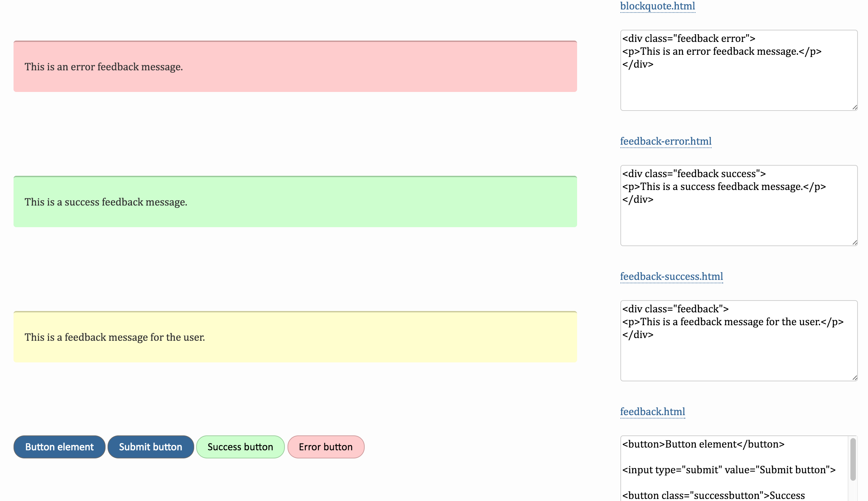Click code '<p>This is an error feedback message.</p>'
868x501 pixels.
tap(722, 52)
